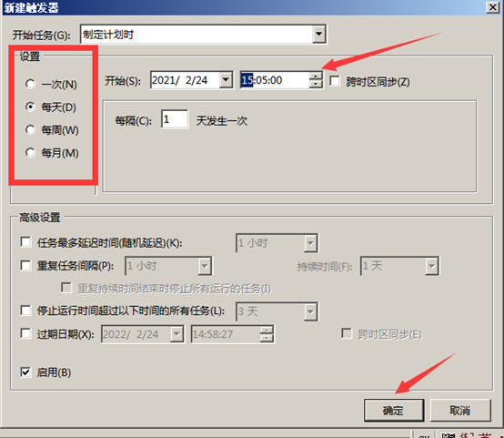Check 停止运行时间超过以下时间的所有任务 box
Viewport: 504px width, 438px height.
tap(25, 311)
